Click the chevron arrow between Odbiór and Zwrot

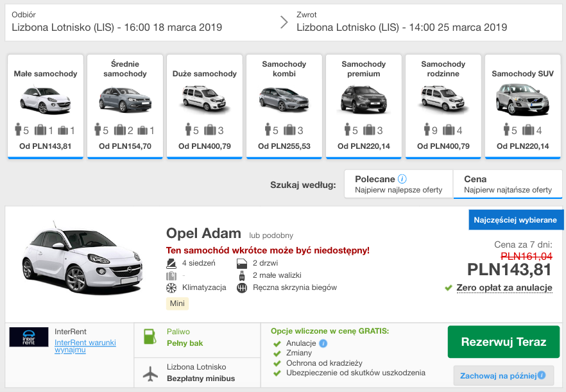[x=284, y=22]
